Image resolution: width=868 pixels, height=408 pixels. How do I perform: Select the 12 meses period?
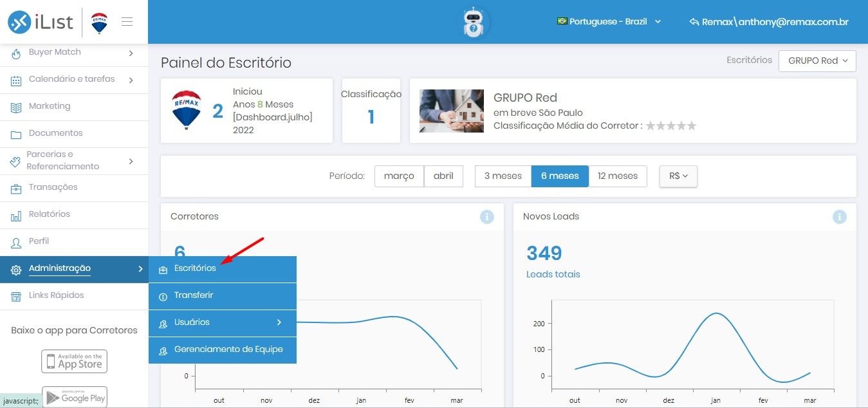618,176
